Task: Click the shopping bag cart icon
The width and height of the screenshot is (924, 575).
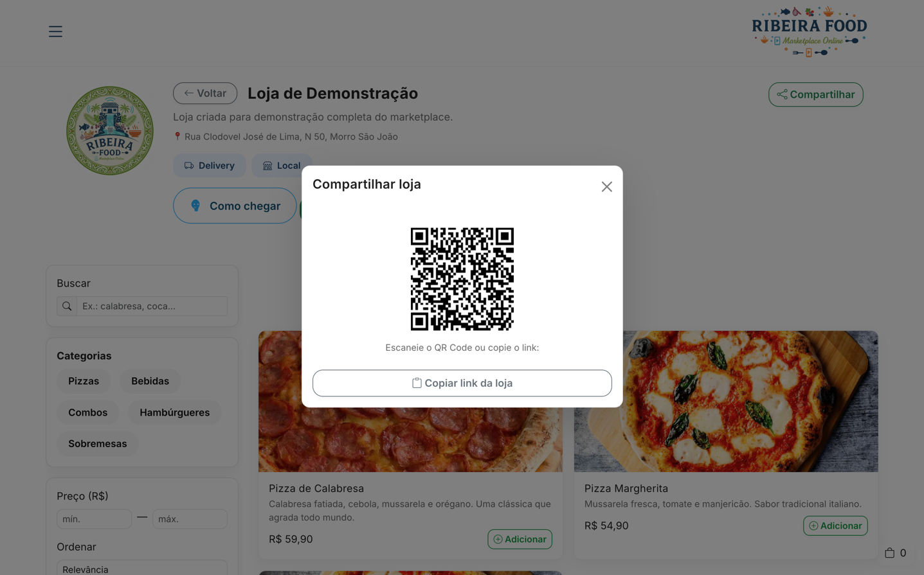Action: tap(890, 553)
